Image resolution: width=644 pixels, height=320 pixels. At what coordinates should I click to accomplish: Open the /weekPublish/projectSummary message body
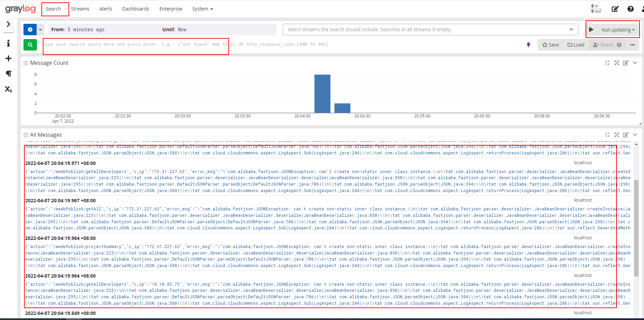328,256
